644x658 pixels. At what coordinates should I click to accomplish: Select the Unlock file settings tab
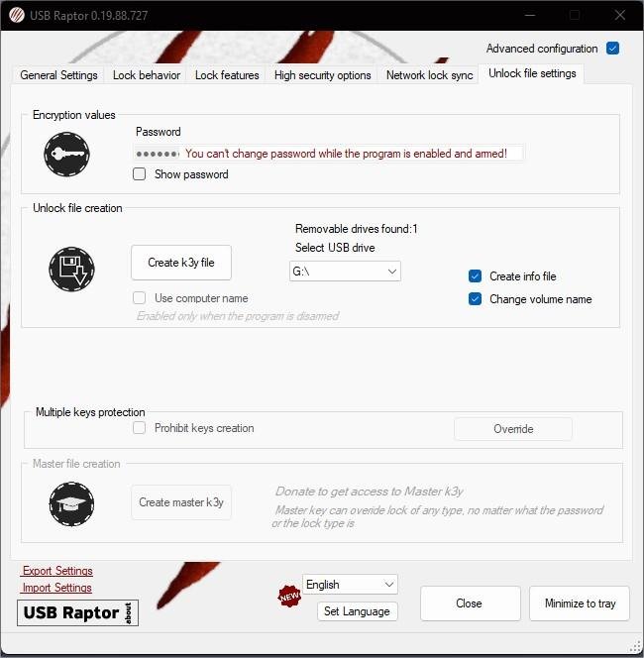coord(532,73)
